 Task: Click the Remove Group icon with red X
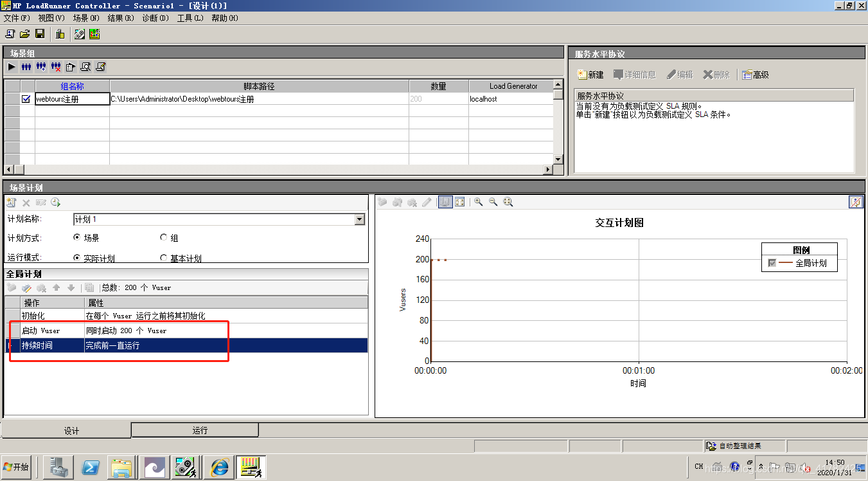coord(56,66)
